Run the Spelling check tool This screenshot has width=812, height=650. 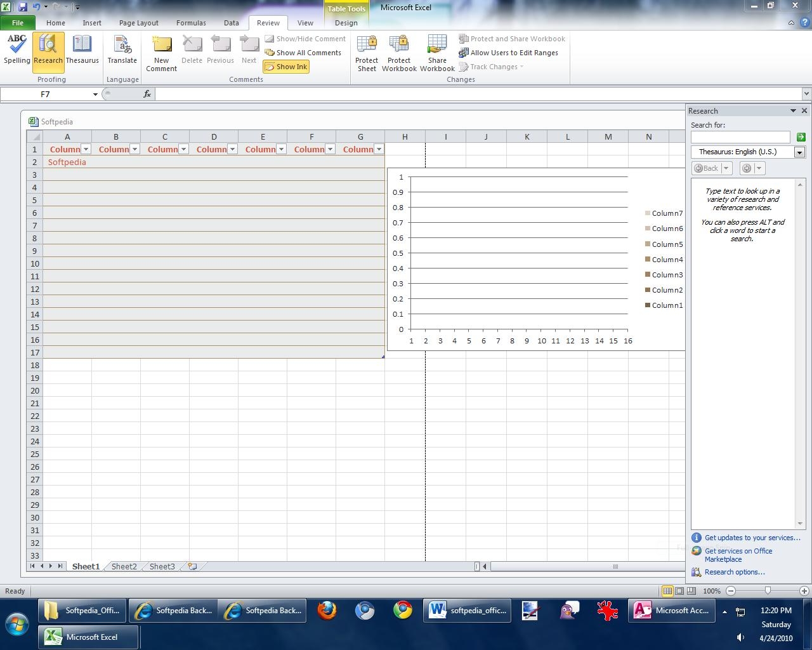coord(16,50)
